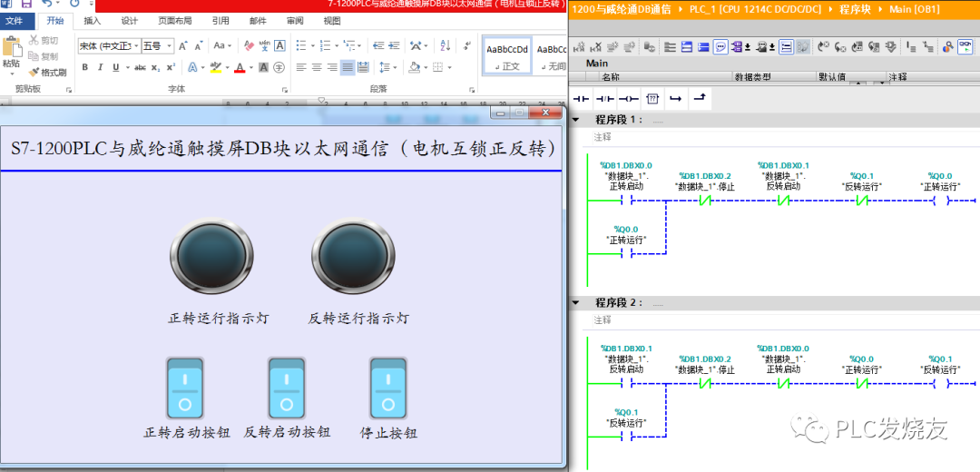
Task: Increase paragraph indent
Action: [x=394, y=45]
